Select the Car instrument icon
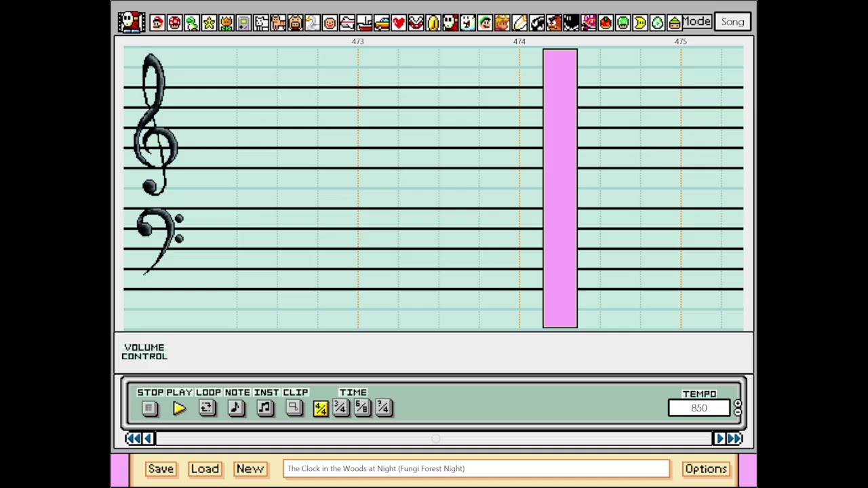Viewport: 868px width, 488px height. pos(381,22)
